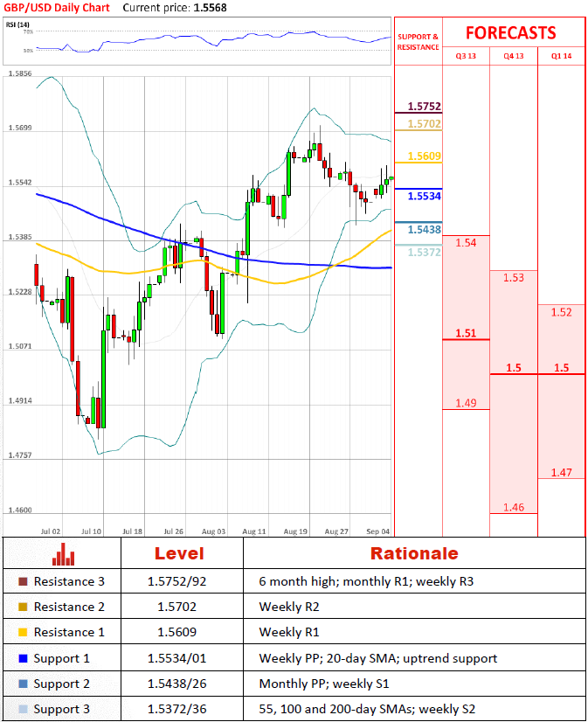Click the 'Level' table column header
Screen dimensions: 588x722
pos(179,553)
